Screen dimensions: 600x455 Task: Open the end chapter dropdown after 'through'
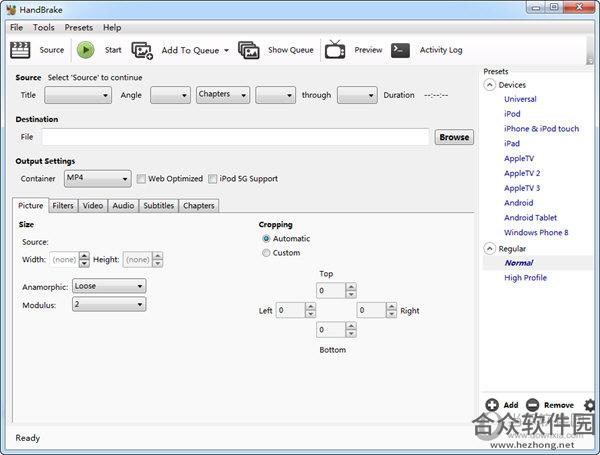point(357,95)
